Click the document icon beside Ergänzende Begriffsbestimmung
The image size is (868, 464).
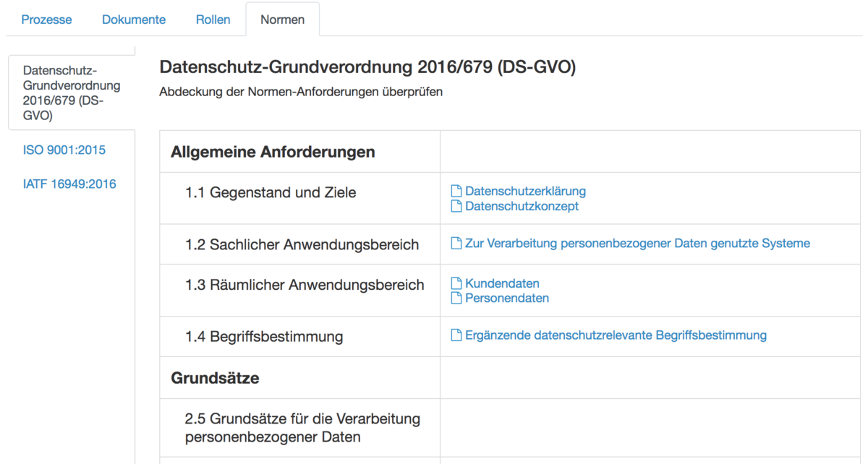click(456, 335)
